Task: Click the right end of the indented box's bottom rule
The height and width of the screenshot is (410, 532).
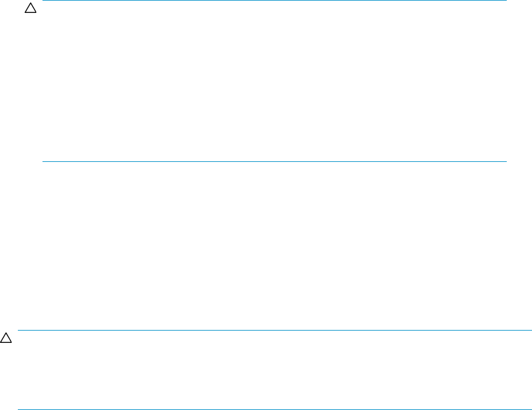Action: pyautogui.click(x=504, y=162)
